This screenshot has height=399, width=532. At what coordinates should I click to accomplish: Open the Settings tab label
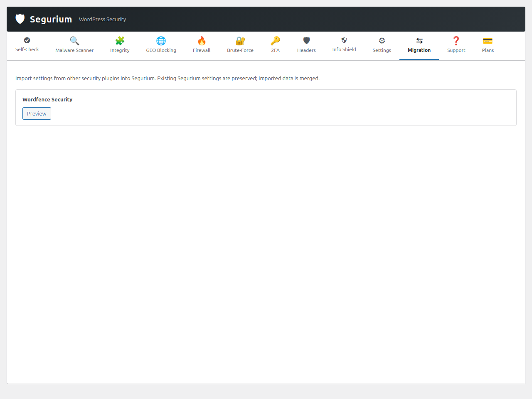click(382, 50)
